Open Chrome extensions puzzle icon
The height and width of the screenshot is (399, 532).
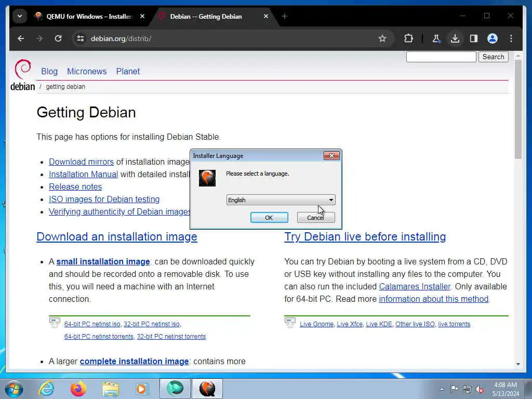[408, 38]
